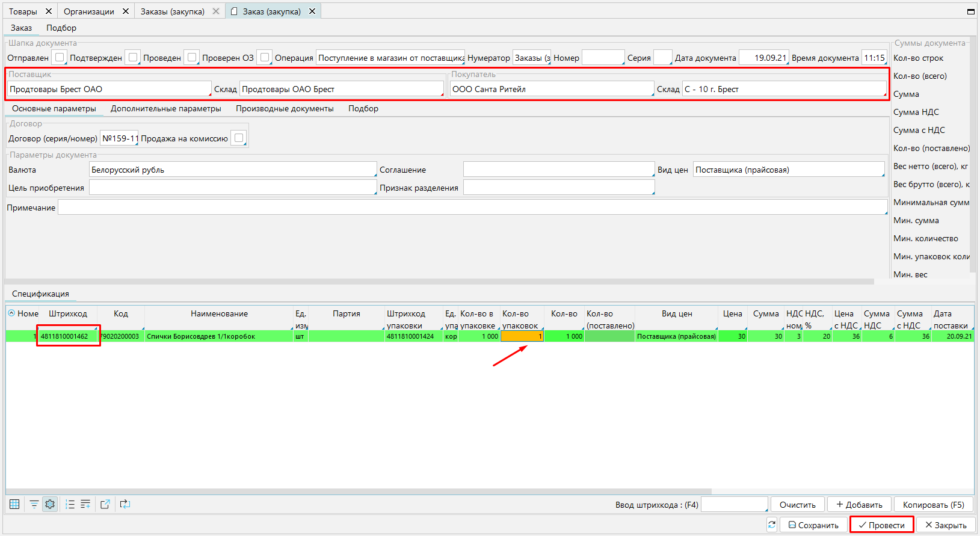The height and width of the screenshot is (536, 980).
Task: Open the filter icon in Спецификация toolbar
Action: coord(34,504)
